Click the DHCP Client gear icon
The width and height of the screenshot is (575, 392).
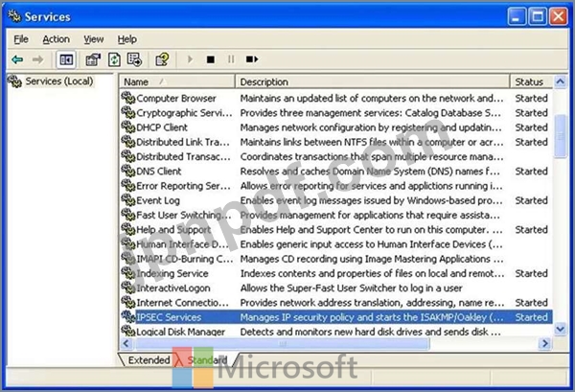(x=128, y=127)
